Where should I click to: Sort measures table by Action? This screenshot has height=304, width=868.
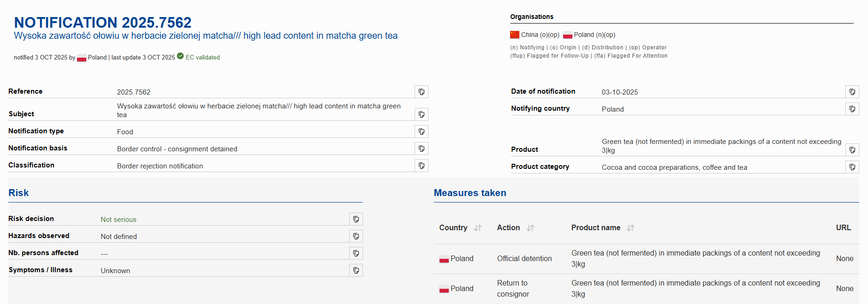pos(530,228)
